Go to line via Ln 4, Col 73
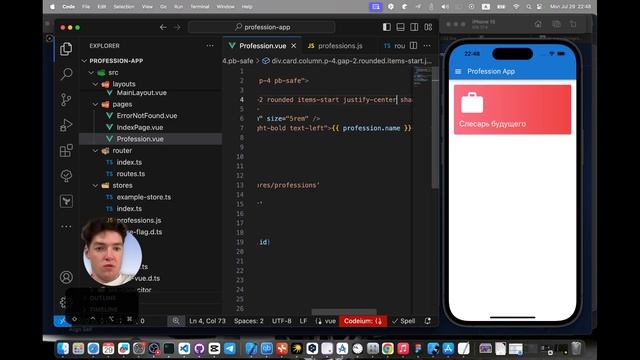The height and width of the screenshot is (360, 640). (x=207, y=321)
